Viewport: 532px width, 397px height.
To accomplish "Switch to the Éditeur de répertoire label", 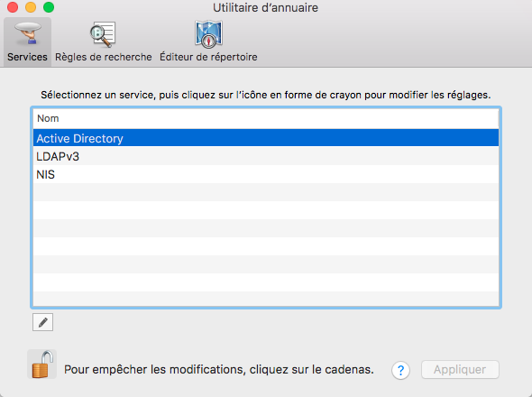I will point(208,57).
